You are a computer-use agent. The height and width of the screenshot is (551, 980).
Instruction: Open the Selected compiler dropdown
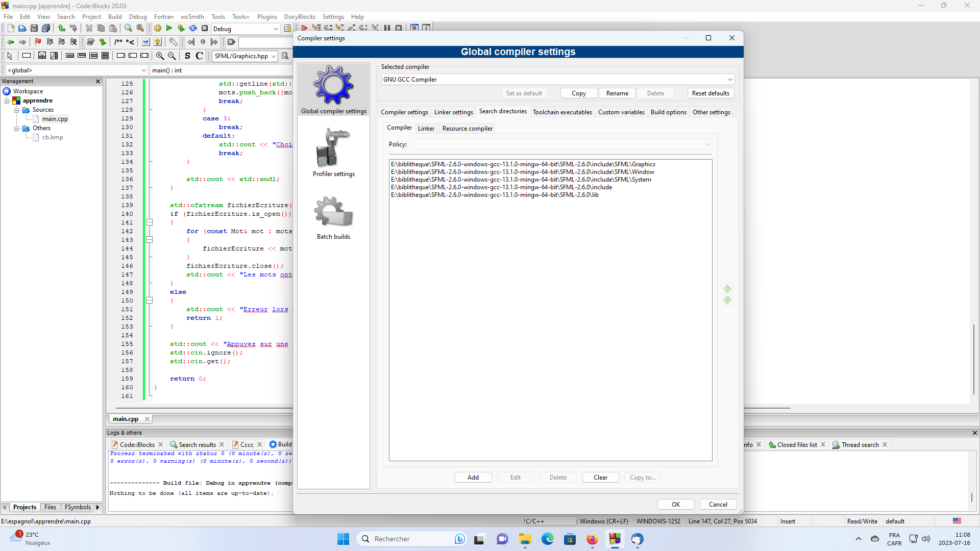(x=558, y=80)
